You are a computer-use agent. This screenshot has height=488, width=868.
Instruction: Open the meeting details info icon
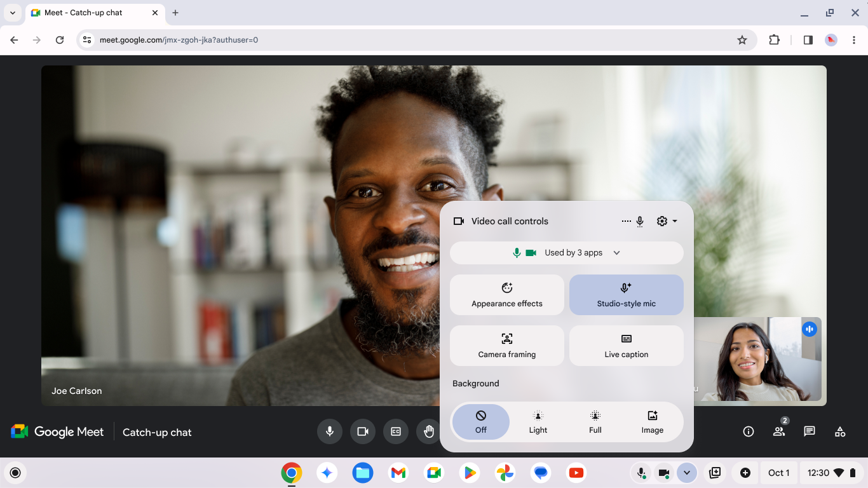748,431
